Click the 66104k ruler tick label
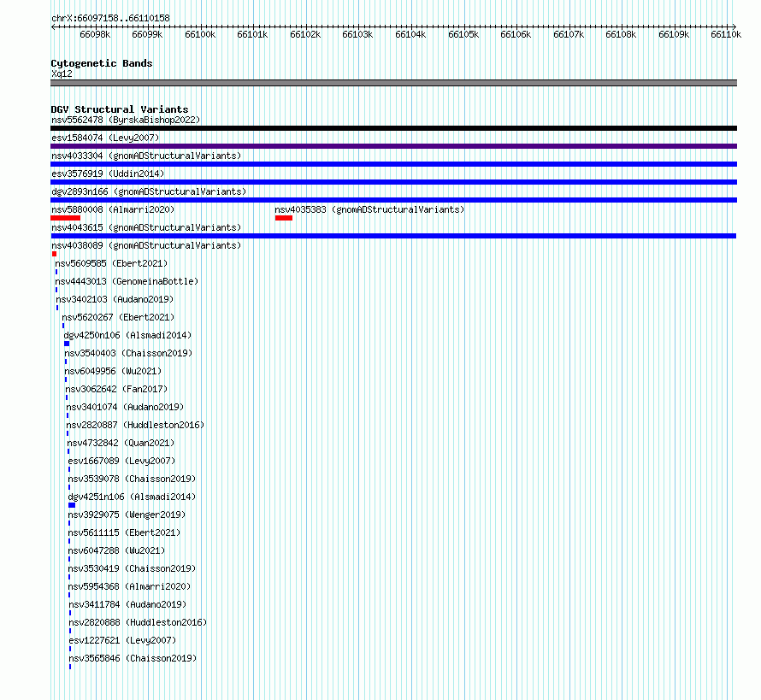The height and width of the screenshot is (700, 761). pos(410,34)
